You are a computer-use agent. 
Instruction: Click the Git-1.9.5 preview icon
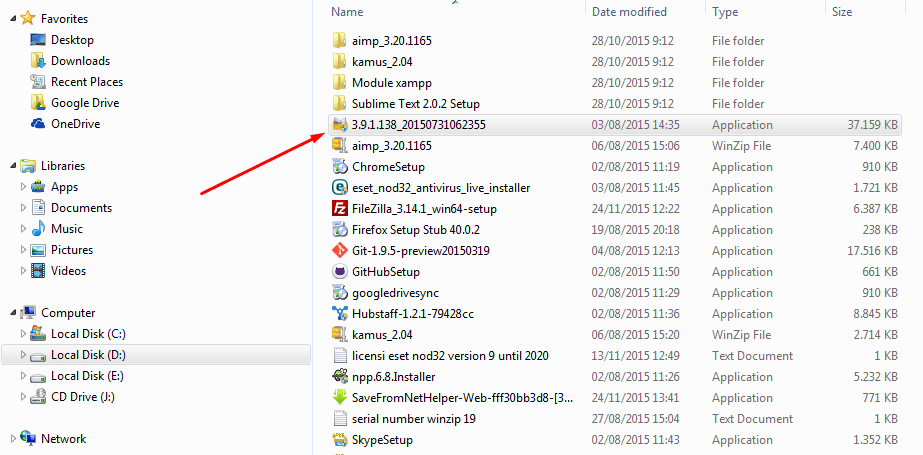pos(339,251)
